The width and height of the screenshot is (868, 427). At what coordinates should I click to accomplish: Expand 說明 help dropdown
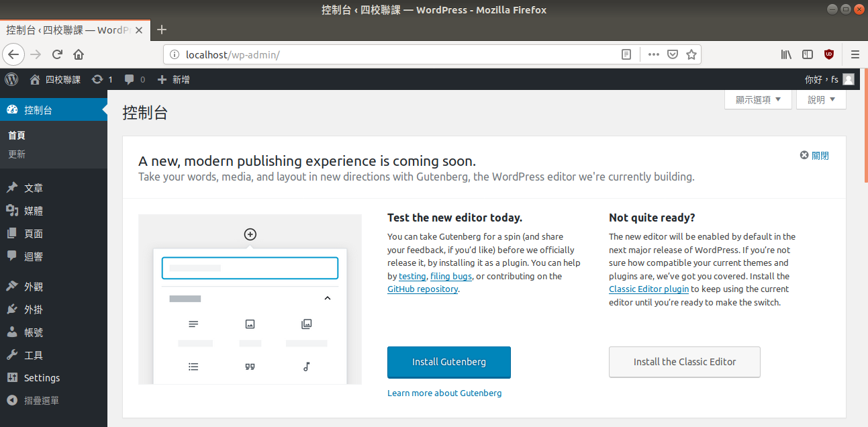click(821, 99)
